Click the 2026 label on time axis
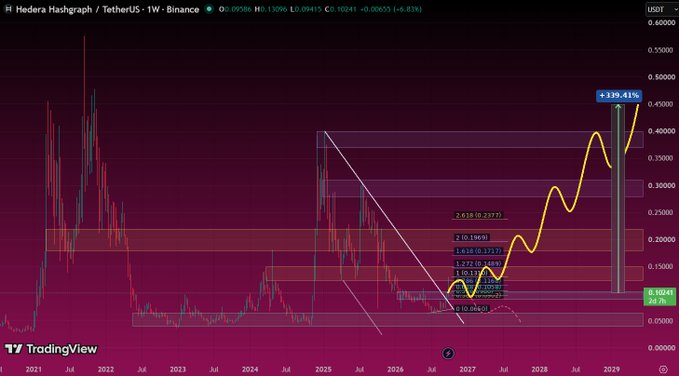 pyautogui.click(x=395, y=370)
